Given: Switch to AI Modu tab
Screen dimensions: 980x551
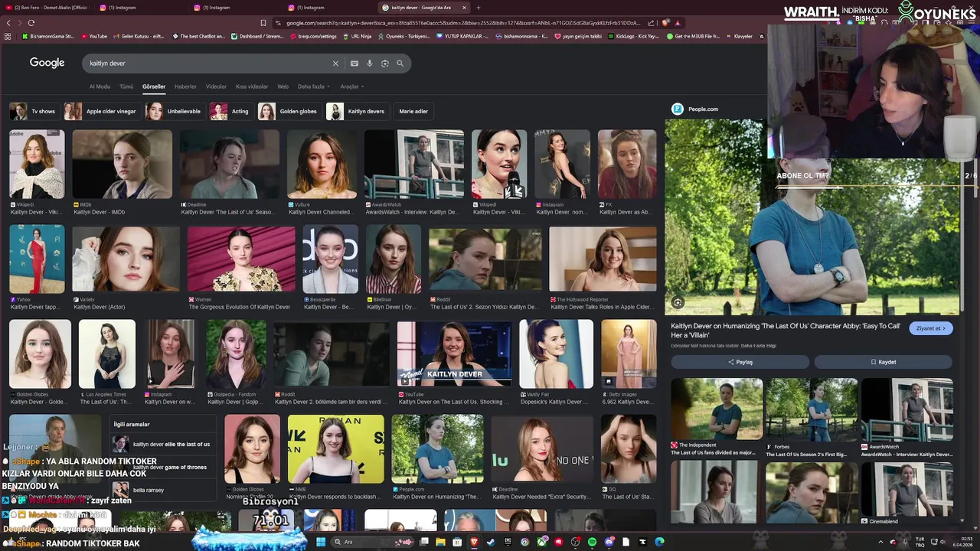Looking at the screenshot, I should pyautogui.click(x=100, y=86).
